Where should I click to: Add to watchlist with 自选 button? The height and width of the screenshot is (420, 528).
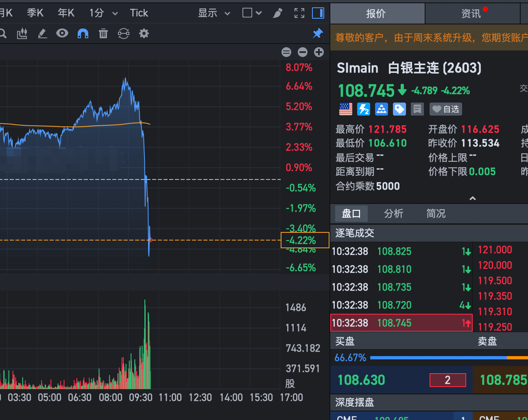pyautogui.click(x=446, y=109)
